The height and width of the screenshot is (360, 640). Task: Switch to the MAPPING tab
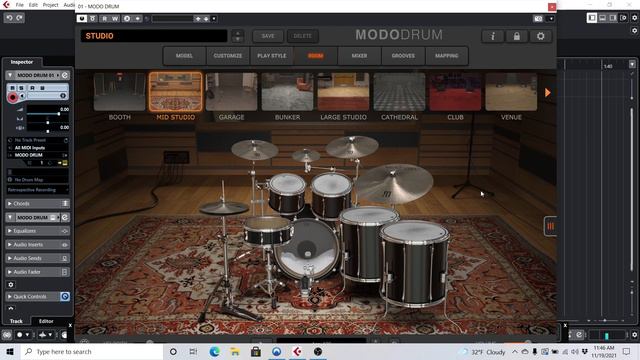coord(447,56)
